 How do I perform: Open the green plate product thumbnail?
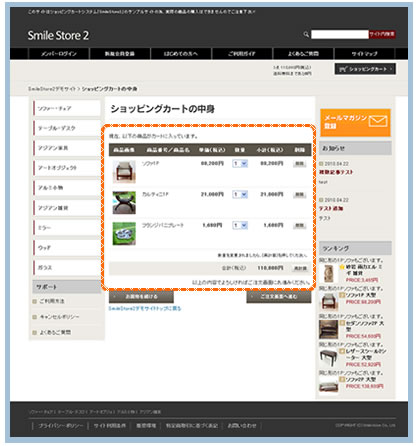click(x=124, y=234)
